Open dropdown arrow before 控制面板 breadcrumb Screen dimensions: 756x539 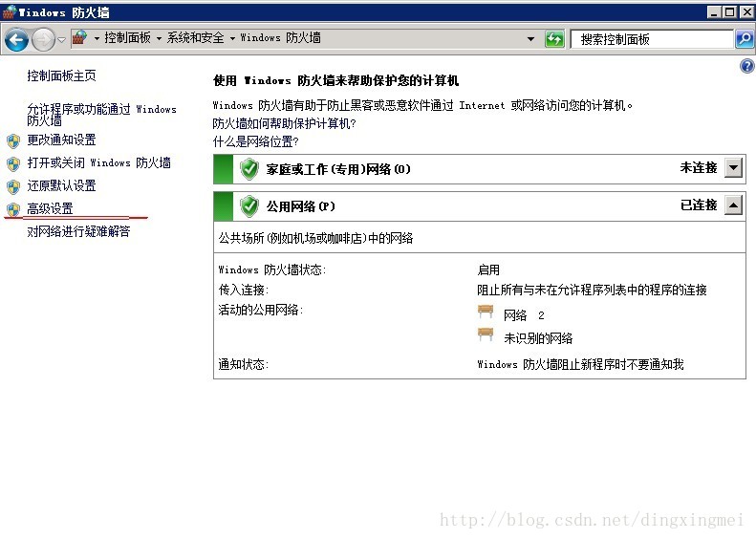point(97,38)
